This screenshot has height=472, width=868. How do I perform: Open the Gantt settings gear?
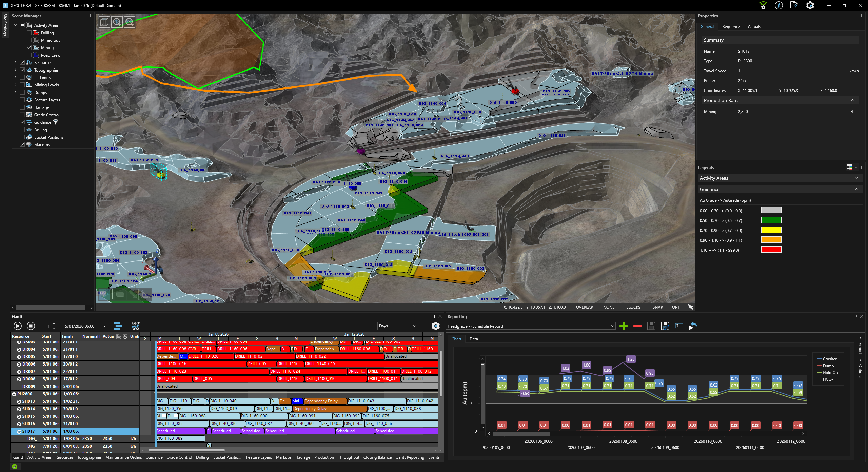(435, 326)
